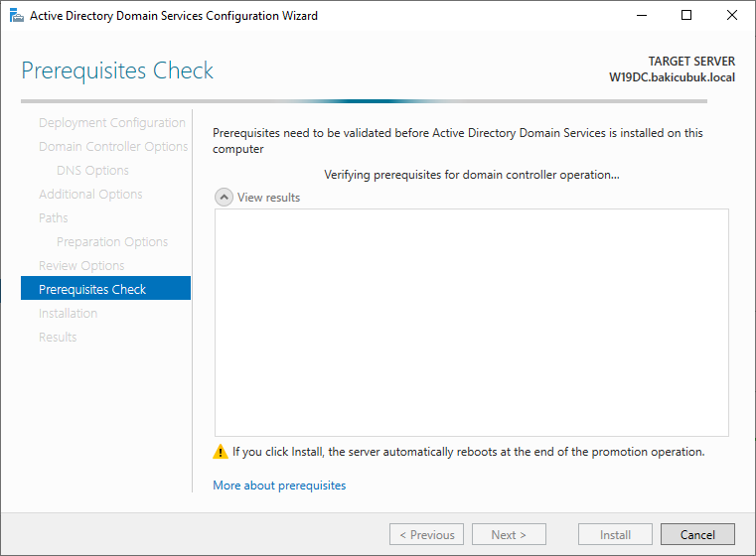756x556 pixels.
Task: Click the yellow warning icon
Action: click(221, 452)
